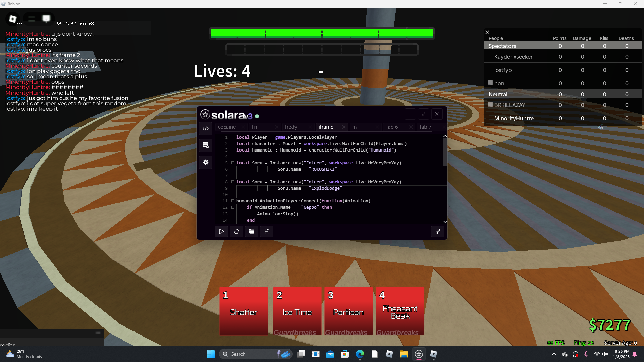Select the Pheasant Beak ability slot
This screenshot has width=644, height=362.
pos(400,311)
